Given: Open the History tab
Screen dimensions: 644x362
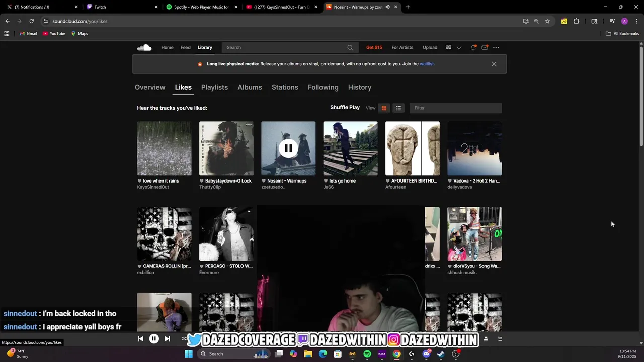Looking at the screenshot, I should (x=360, y=87).
